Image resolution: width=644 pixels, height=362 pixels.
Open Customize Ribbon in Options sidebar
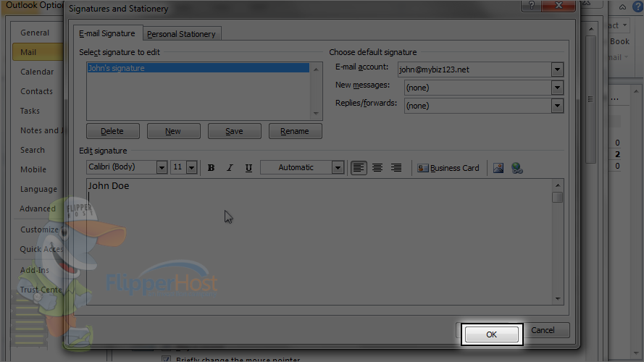(x=41, y=230)
